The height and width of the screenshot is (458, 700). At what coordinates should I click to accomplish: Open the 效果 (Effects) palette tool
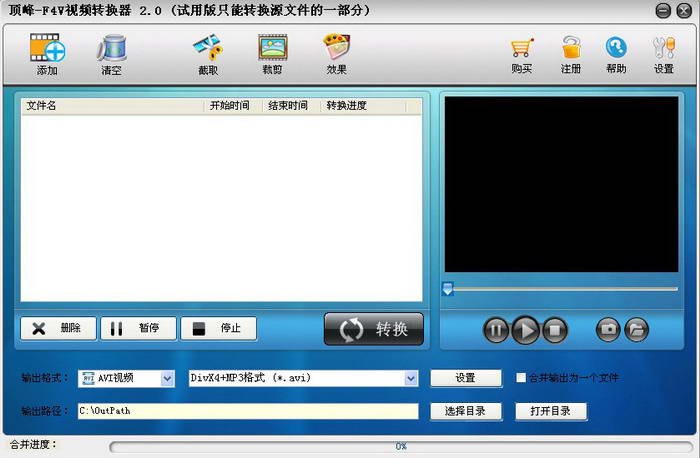[337, 54]
